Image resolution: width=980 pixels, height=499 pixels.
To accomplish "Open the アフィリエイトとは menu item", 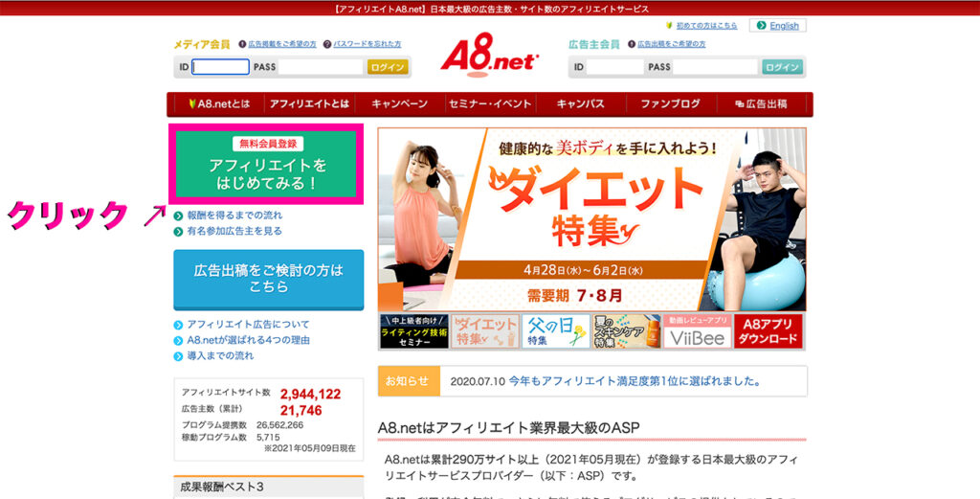I will coord(309,104).
